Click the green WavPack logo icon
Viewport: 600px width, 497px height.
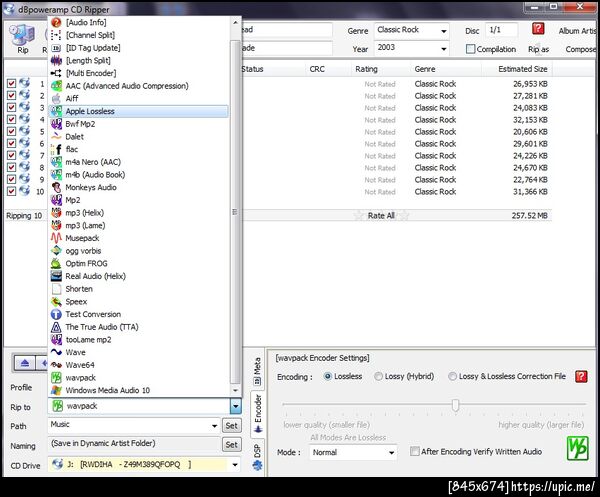[577, 448]
